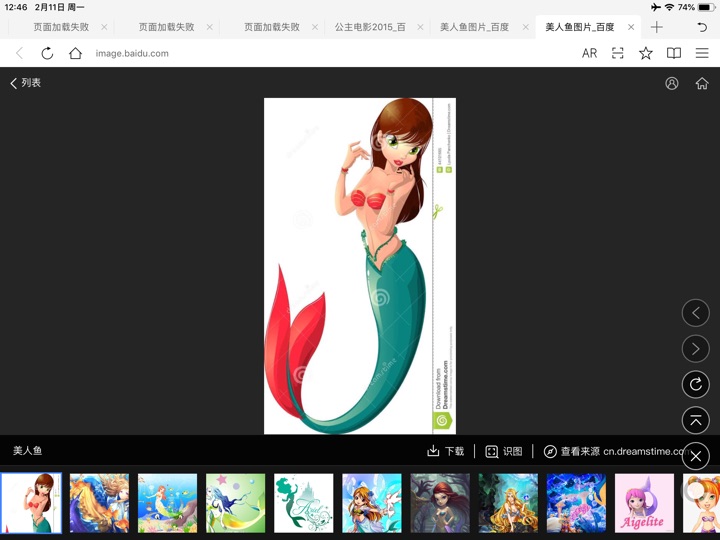The height and width of the screenshot is (540, 720).
Task: Show the next image
Action: point(695,348)
